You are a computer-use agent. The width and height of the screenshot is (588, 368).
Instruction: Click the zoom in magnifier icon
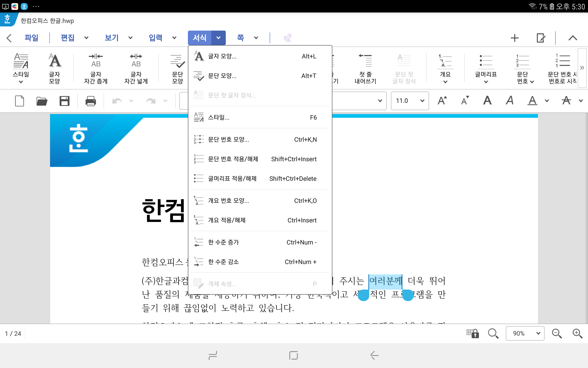577,333
